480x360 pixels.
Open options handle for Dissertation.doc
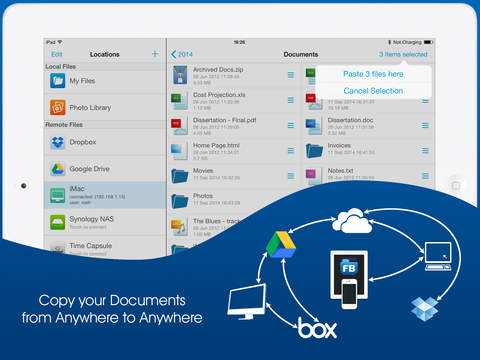tap(425, 125)
